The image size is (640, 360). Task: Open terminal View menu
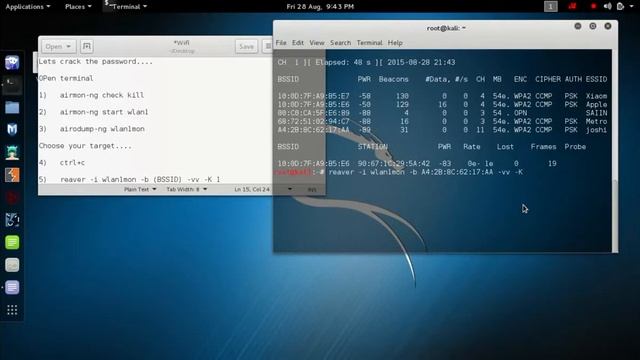317,42
